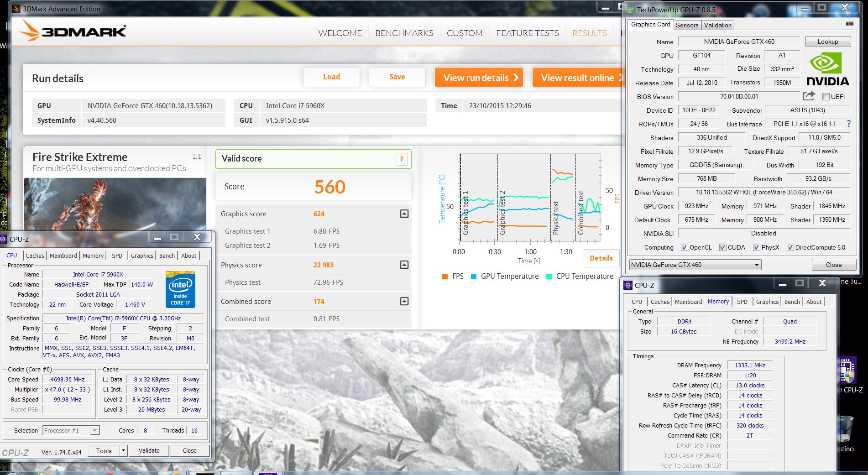Switch to the Sensors tab in GPU-Z
Screen dimensions: 868x475
pos(687,25)
